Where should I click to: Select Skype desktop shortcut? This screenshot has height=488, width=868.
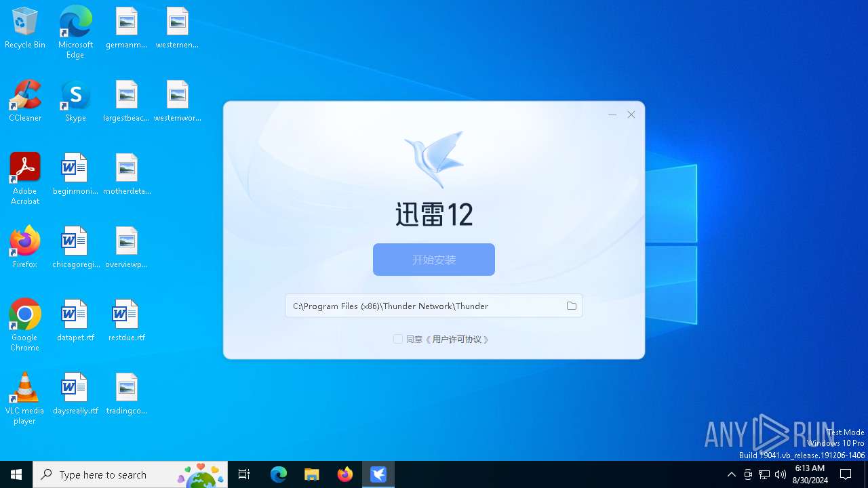(x=75, y=102)
